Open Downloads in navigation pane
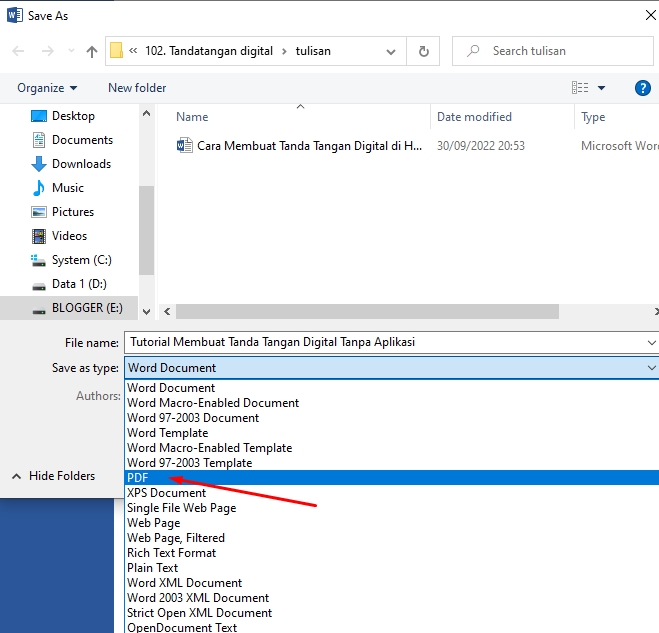Image resolution: width=659 pixels, height=633 pixels. 71,164
